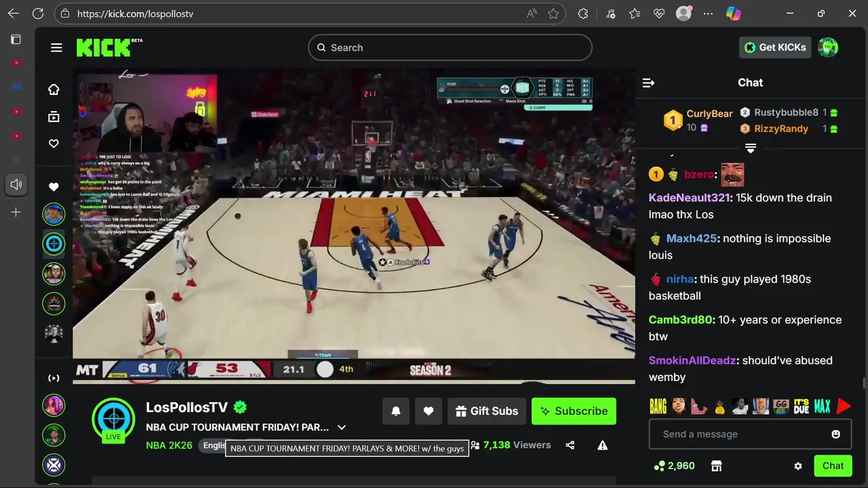Click the green Chat send button
Screen dimensions: 868x488
833,466
